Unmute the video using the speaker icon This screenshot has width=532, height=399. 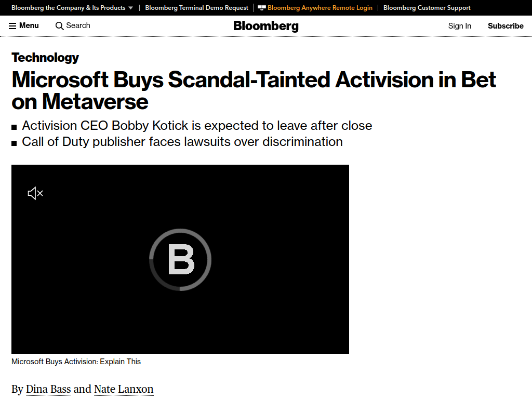pyautogui.click(x=35, y=193)
